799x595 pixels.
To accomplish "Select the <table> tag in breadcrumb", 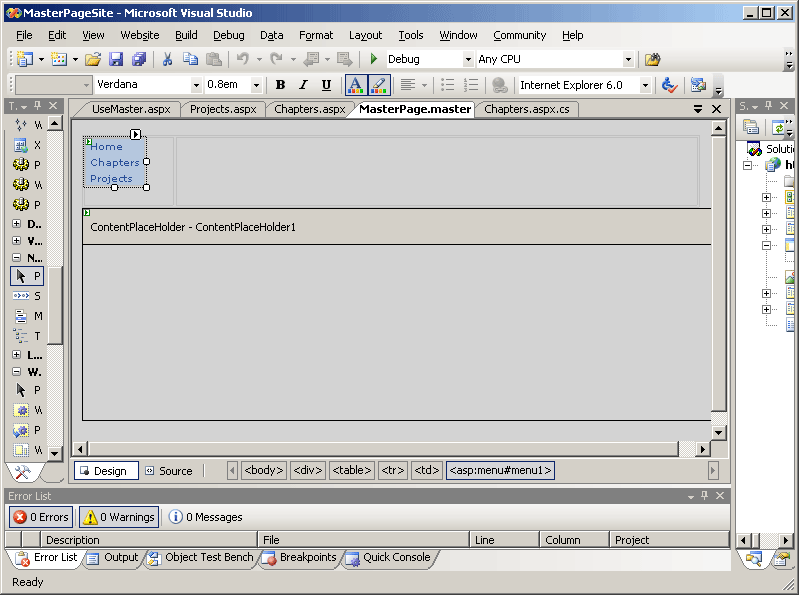I will pos(352,471).
